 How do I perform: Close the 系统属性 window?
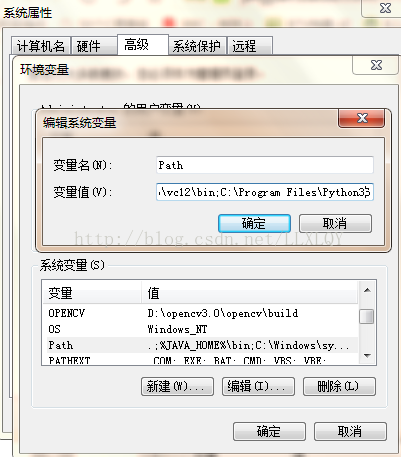pyautogui.click(x=385, y=8)
